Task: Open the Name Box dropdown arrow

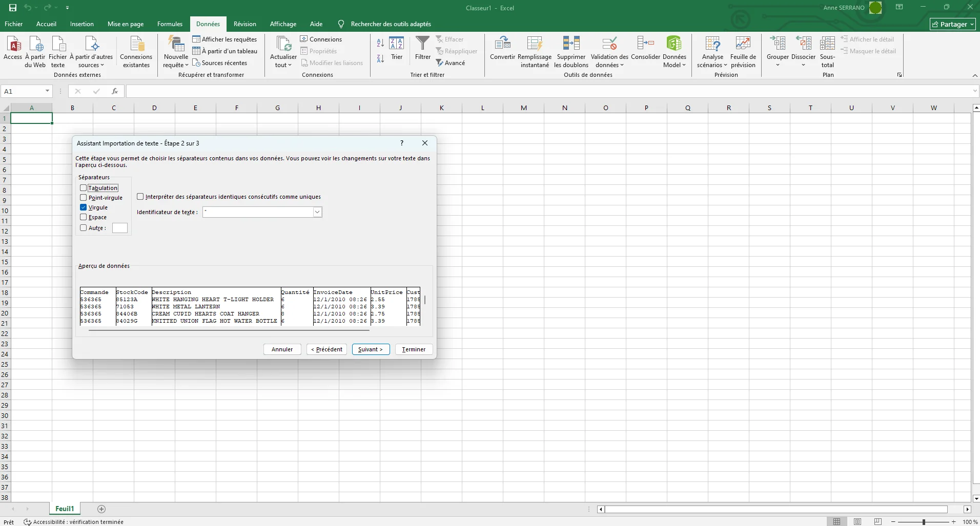Action: coord(47,91)
